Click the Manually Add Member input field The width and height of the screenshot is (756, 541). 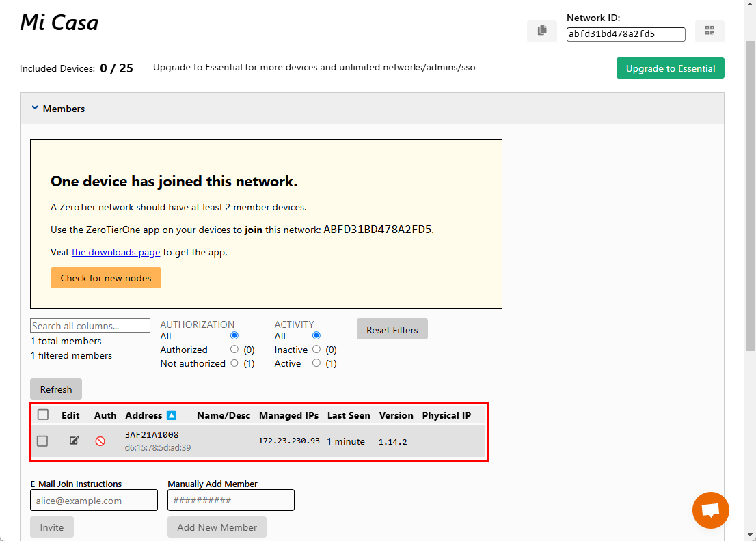tap(231, 500)
